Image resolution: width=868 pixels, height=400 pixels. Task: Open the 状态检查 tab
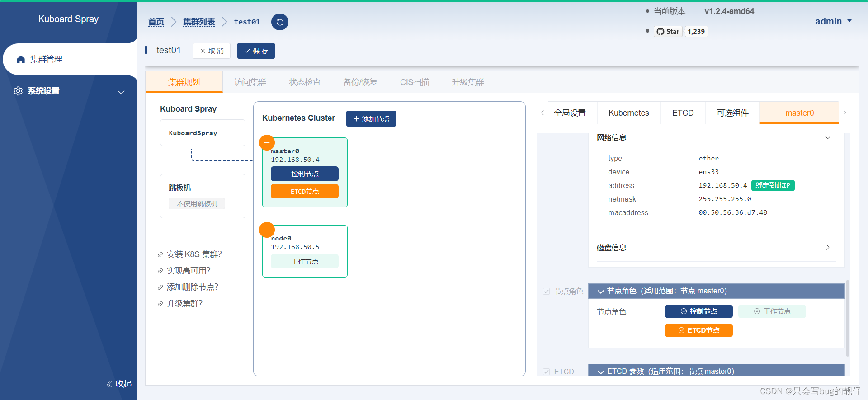305,82
